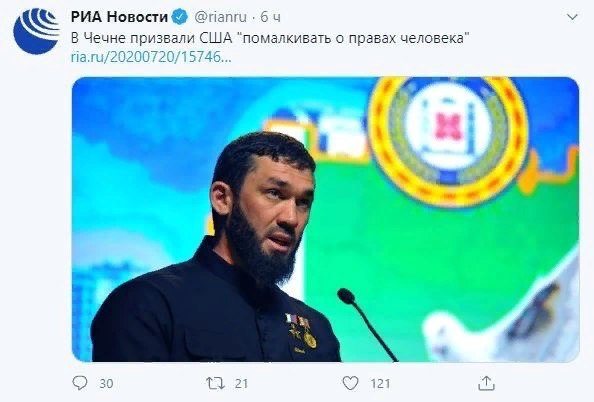Viewport: 594px width, 402px height.
Task: View the 121 likes count
Action: click(380, 384)
